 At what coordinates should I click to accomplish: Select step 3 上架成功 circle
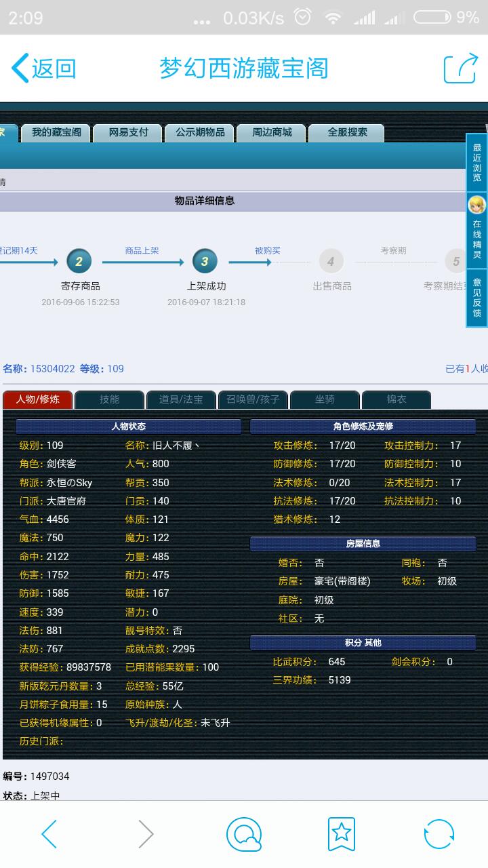[205, 261]
